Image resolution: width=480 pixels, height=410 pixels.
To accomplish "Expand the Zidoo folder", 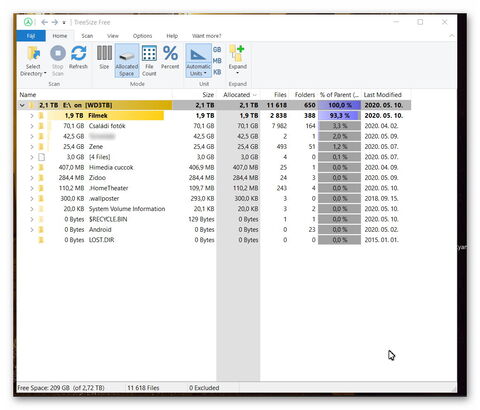I will (32, 178).
